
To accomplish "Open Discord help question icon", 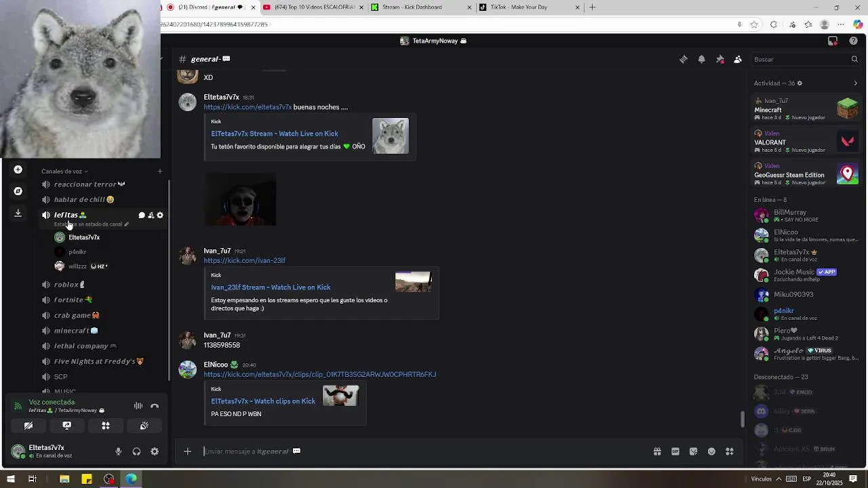I will (x=854, y=41).
